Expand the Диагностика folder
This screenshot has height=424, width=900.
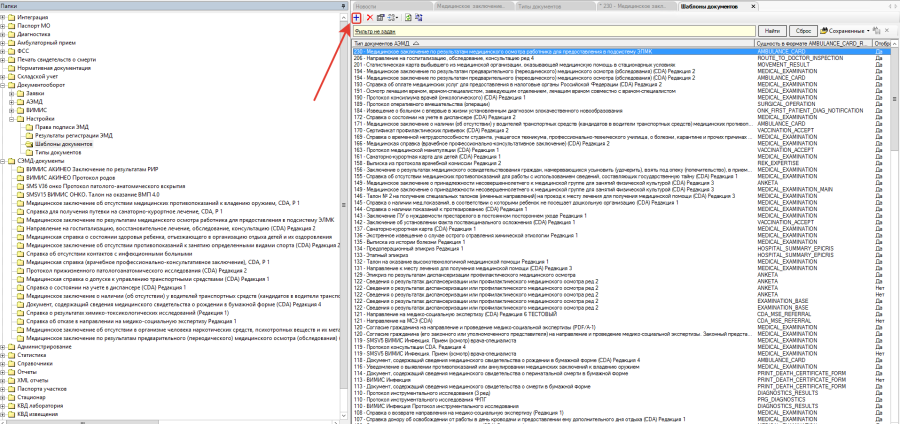click(x=3, y=34)
